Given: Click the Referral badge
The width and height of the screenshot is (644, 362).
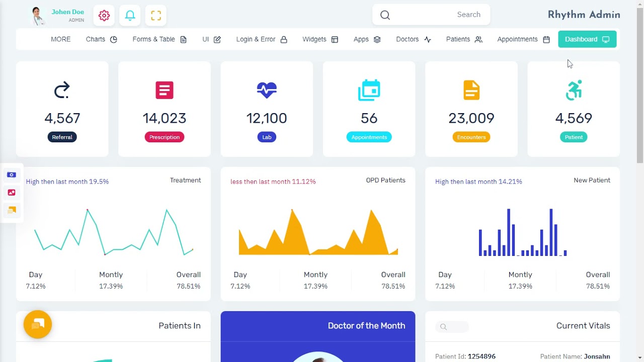Looking at the screenshot, I should tap(62, 137).
